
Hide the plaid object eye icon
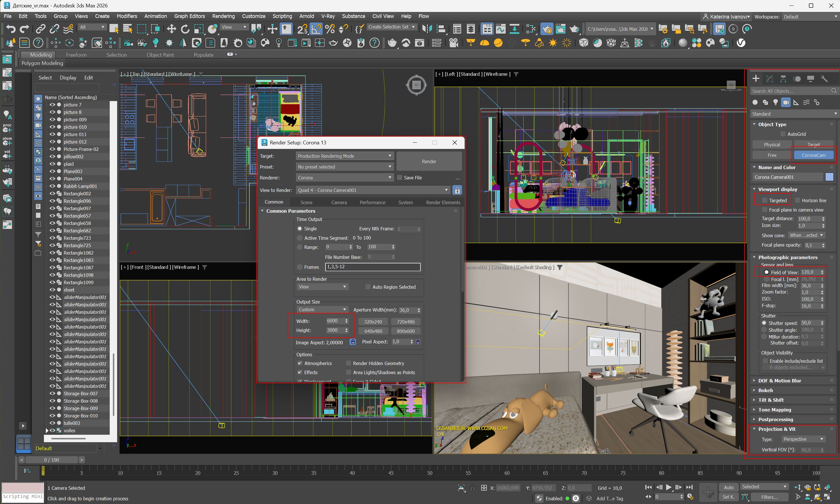click(52, 164)
